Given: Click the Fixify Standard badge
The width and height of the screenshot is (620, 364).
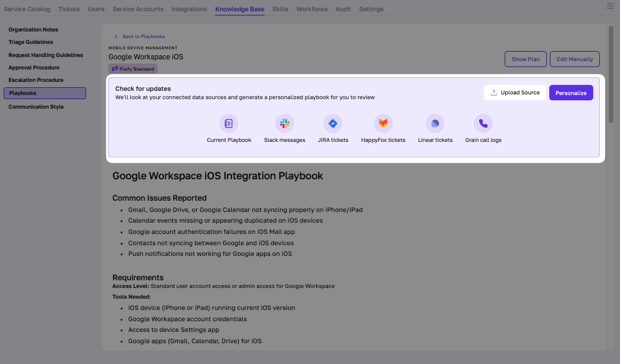Looking at the screenshot, I should tap(133, 69).
